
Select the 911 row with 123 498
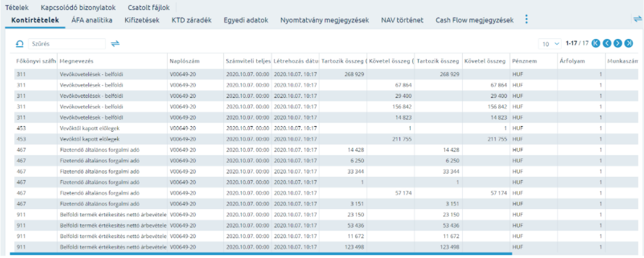tap(327, 246)
